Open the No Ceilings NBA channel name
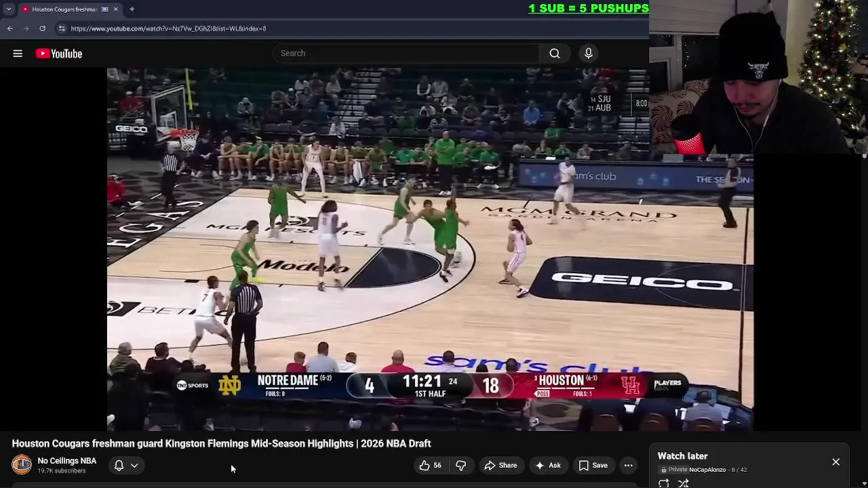 coord(67,461)
